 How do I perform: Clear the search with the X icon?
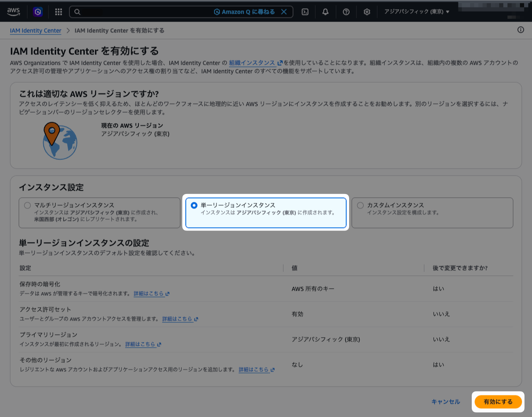point(284,12)
